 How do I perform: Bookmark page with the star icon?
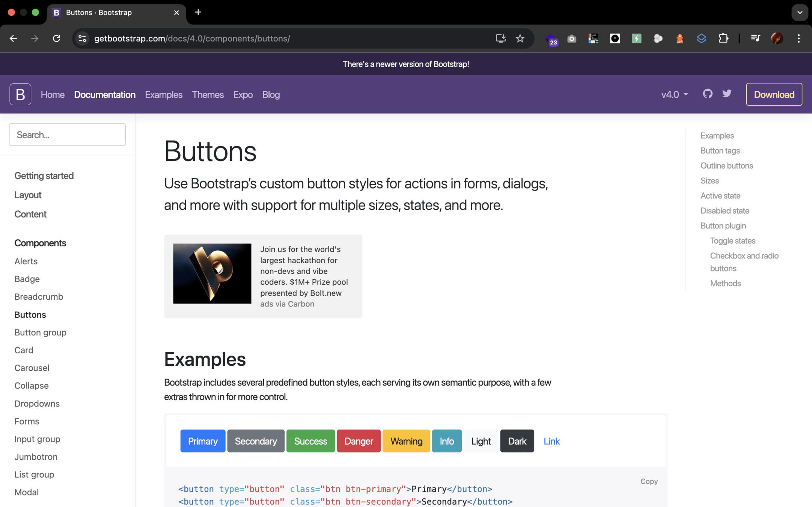point(520,38)
